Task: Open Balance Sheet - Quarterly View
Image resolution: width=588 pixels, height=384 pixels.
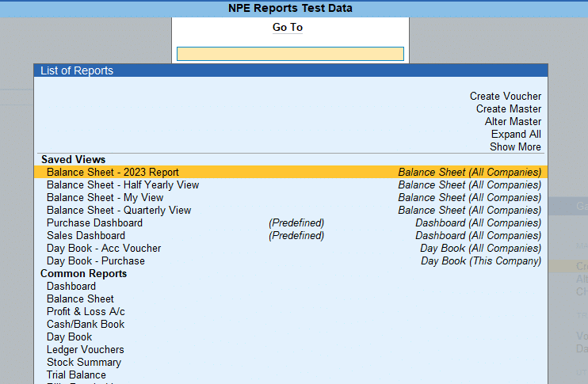Action: (291, 211)
